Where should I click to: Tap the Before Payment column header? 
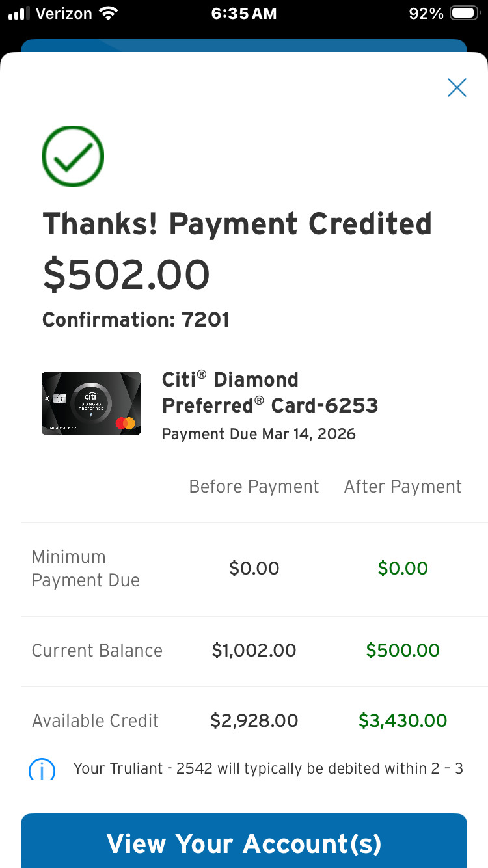[x=254, y=487]
